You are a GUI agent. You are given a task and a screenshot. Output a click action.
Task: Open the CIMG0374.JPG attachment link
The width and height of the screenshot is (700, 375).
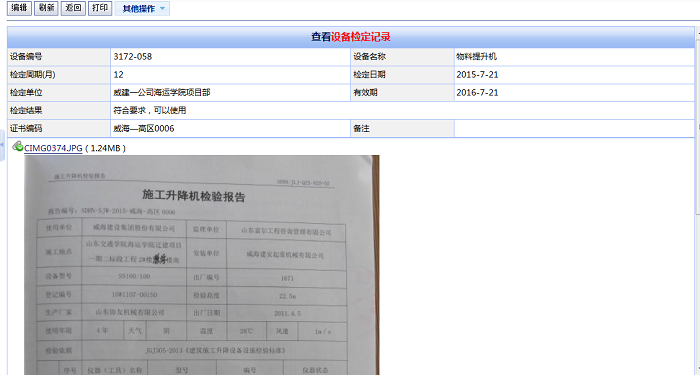(53, 148)
